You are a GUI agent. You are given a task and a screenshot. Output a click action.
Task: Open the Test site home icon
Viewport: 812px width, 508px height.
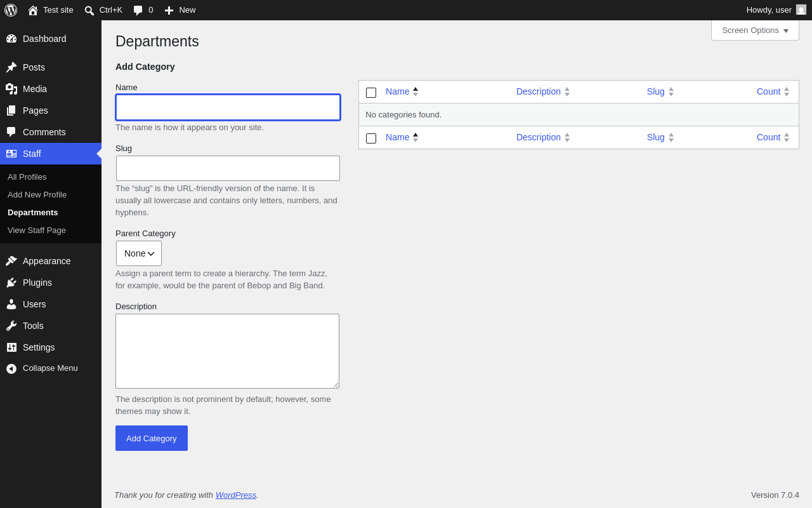coord(33,10)
